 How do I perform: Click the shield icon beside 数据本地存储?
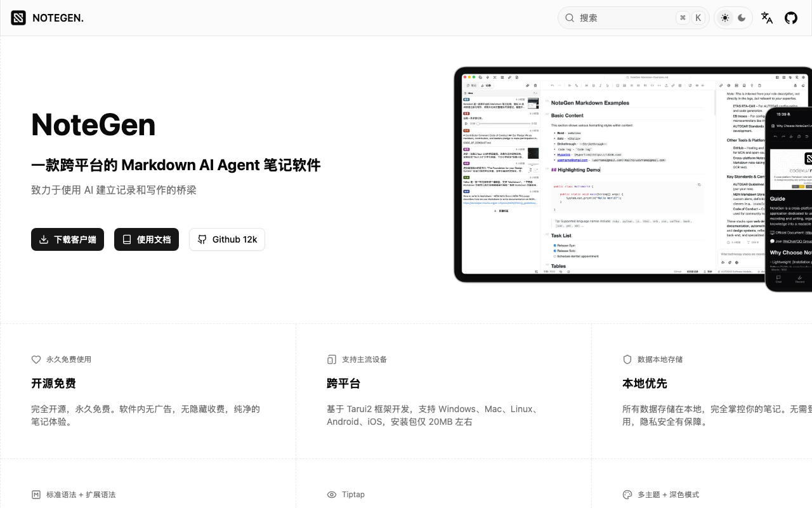[627, 359]
